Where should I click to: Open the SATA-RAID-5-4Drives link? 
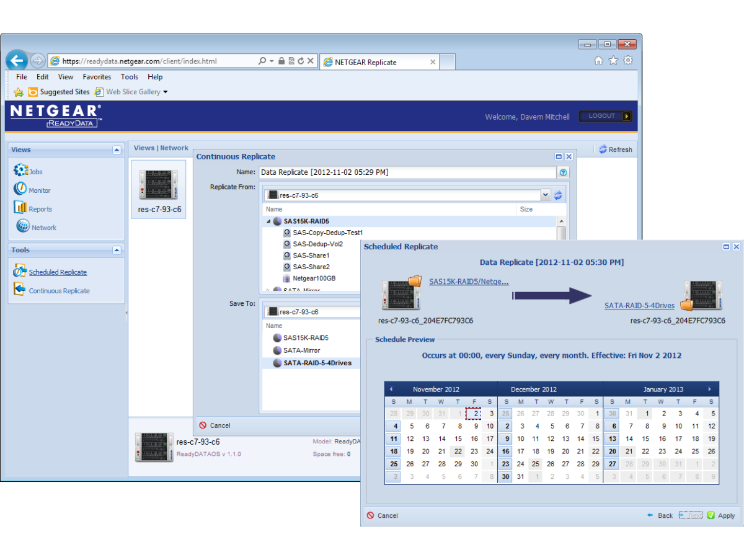click(639, 305)
